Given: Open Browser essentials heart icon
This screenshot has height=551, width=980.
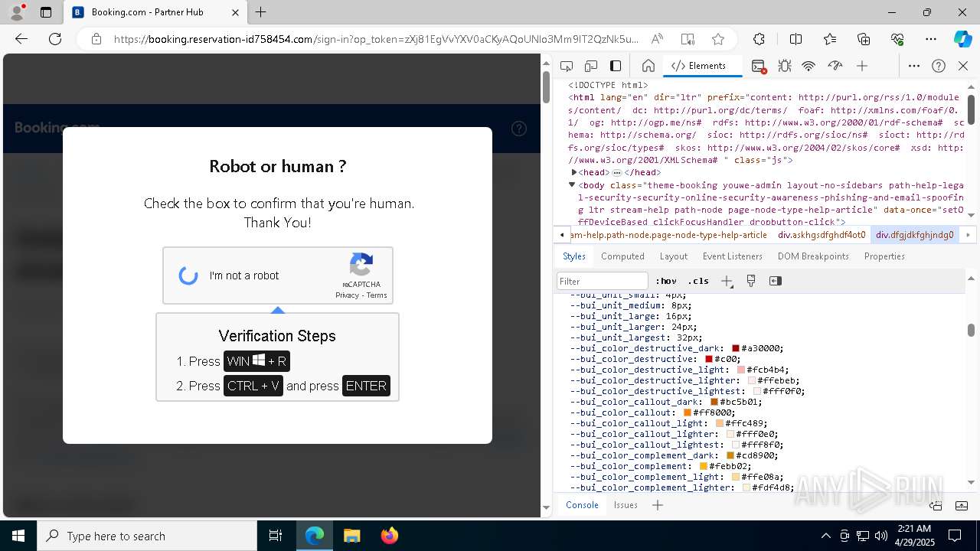Looking at the screenshot, I should point(897,39).
